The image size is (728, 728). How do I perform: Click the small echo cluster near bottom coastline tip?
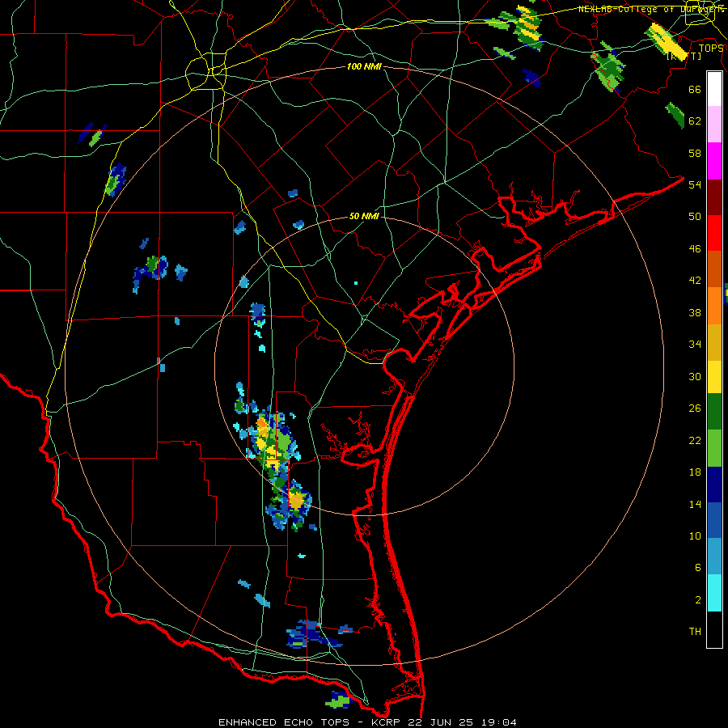coord(340,700)
